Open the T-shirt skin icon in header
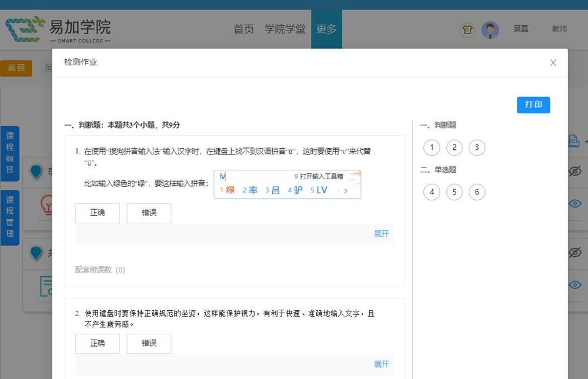This screenshot has height=379, width=588. click(467, 29)
